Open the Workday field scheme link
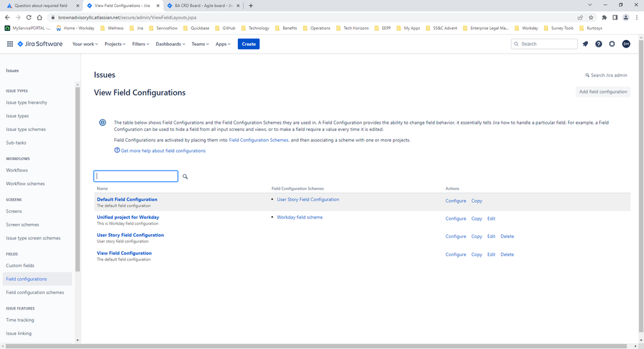The width and height of the screenshot is (644, 349). point(299,217)
